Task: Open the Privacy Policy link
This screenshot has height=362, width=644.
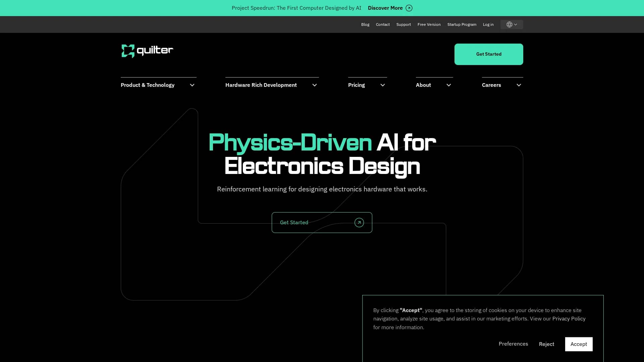Action: click(569, 319)
